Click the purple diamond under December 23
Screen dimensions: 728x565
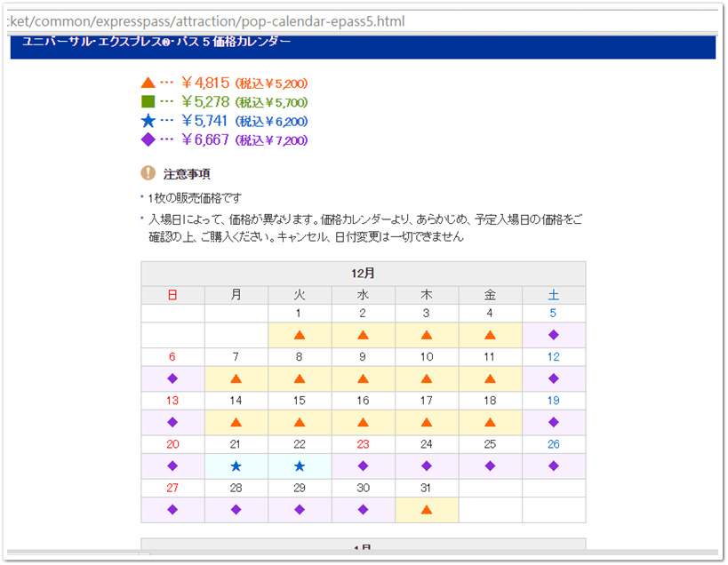tap(363, 466)
